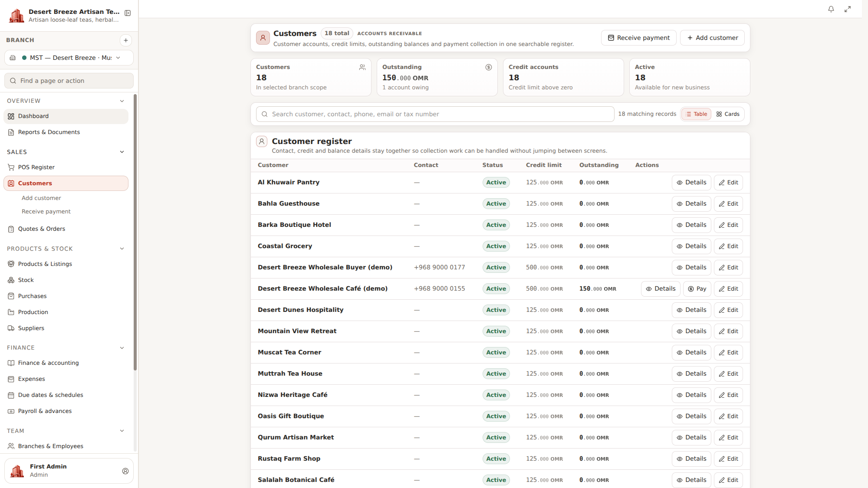The width and height of the screenshot is (868, 488).
Task: Click Add customer button in header
Action: [712, 38]
